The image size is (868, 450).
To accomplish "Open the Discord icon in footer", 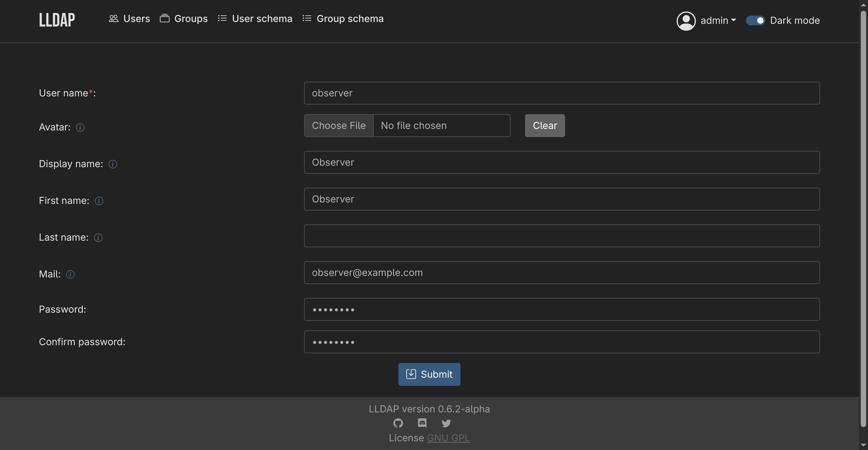I will [x=422, y=423].
